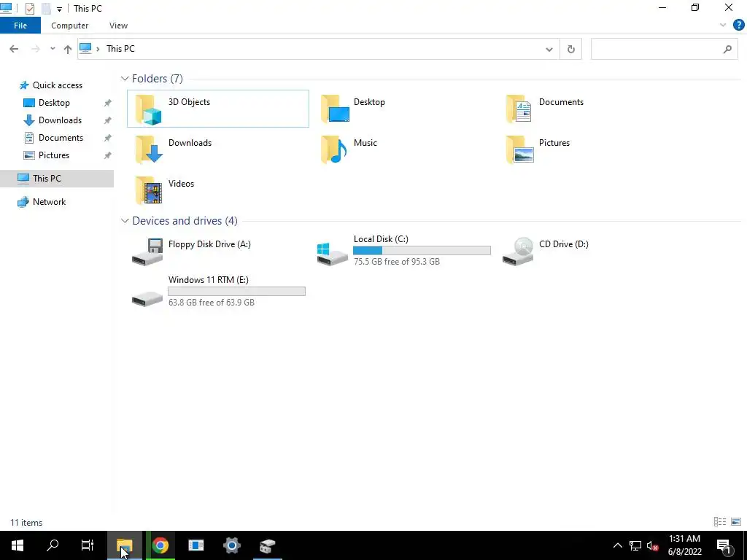Open the 3D Objects folder icon
This screenshot has height=560, width=747.
[x=149, y=109]
